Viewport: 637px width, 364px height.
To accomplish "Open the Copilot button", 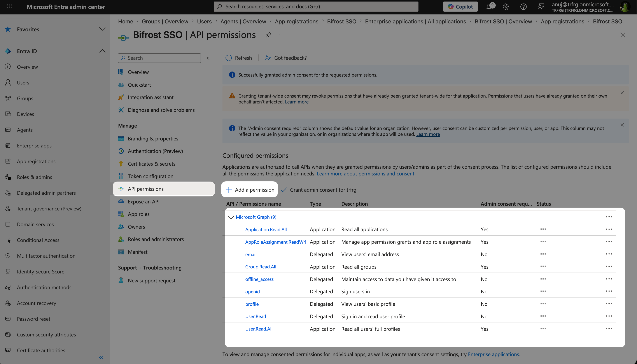I will click(460, 7).
